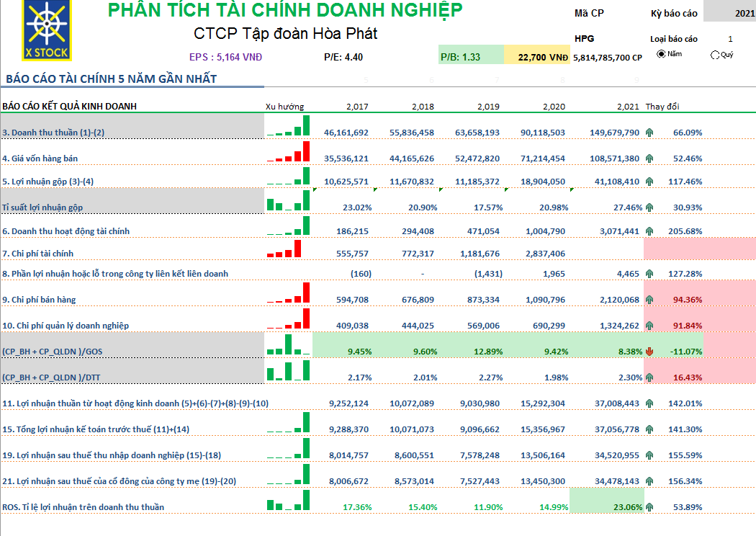The height and width of the screenshot is (536, 756).
Task: Click up arrow in Tổng lợi nhuận kế toán trước thuế row
Action: pyautogui.click(x=649, y=429)
